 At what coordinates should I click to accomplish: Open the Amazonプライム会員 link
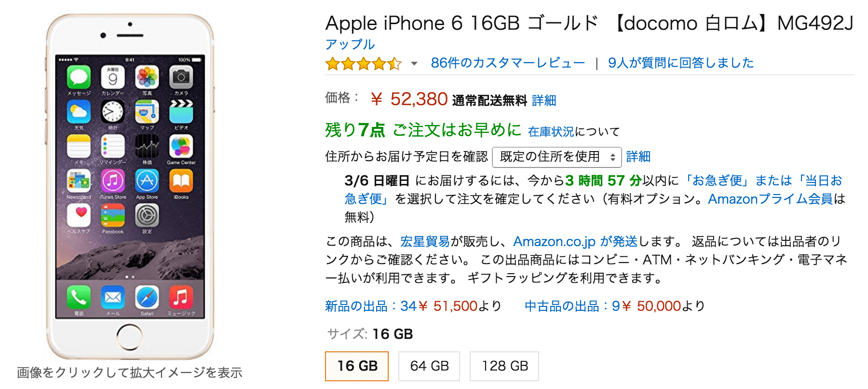pyautogui.click(x=770, y=199)
